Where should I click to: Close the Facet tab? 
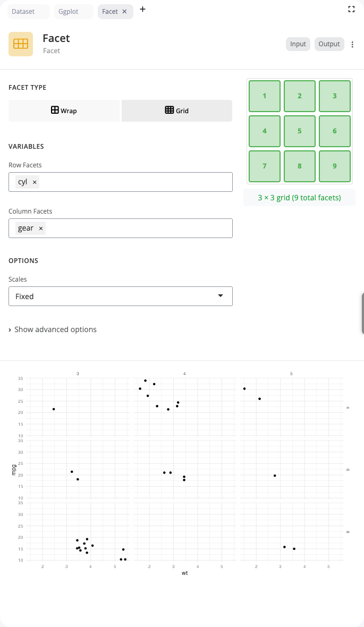(124, 11)
